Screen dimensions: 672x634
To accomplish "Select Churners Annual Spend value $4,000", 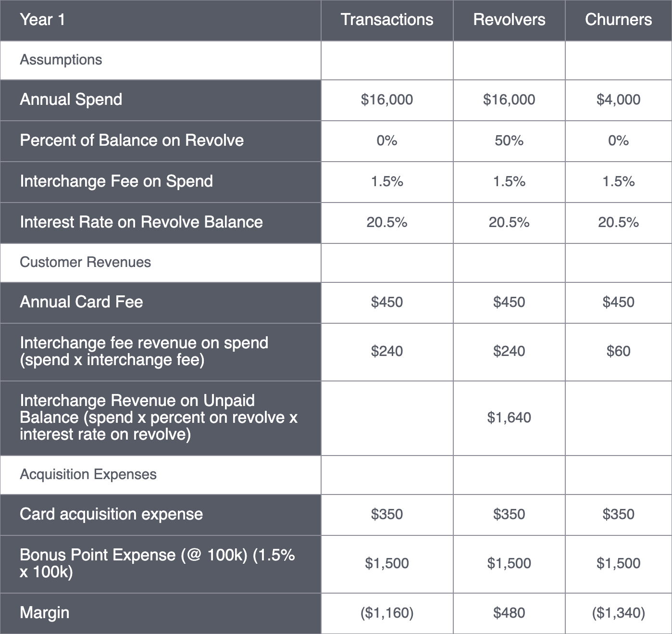I will [x=619, y=100].
